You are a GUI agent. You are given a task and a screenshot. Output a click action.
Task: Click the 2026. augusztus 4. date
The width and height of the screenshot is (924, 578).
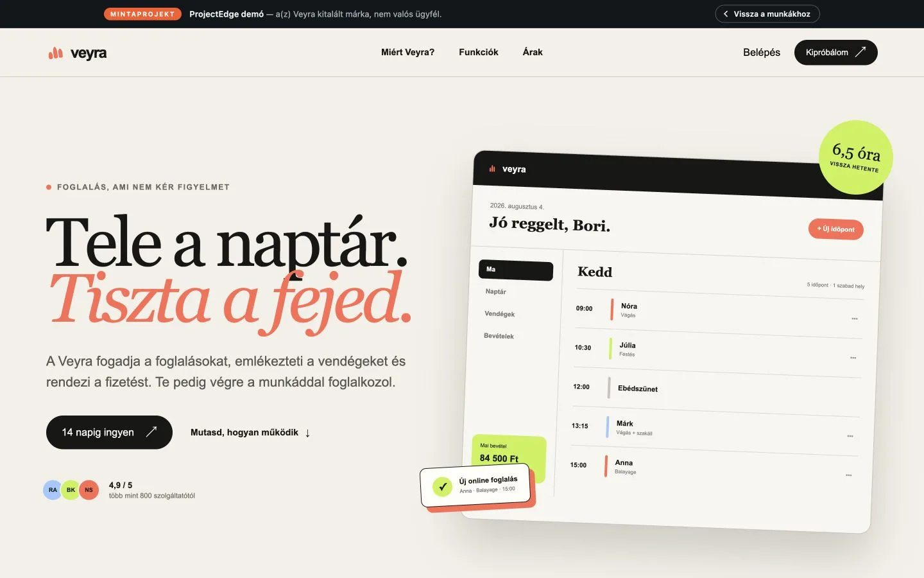pyautogui.click(x=517, y=206)
